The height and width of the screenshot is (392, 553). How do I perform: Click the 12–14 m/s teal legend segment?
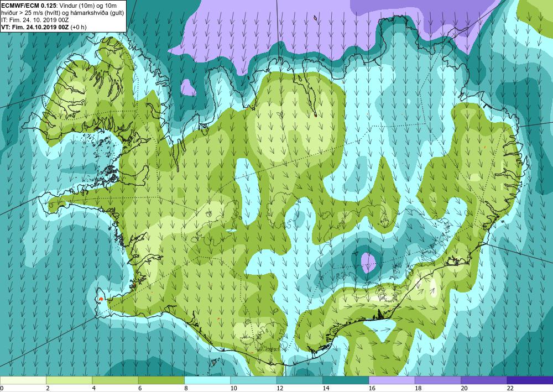tap(299, 380)
